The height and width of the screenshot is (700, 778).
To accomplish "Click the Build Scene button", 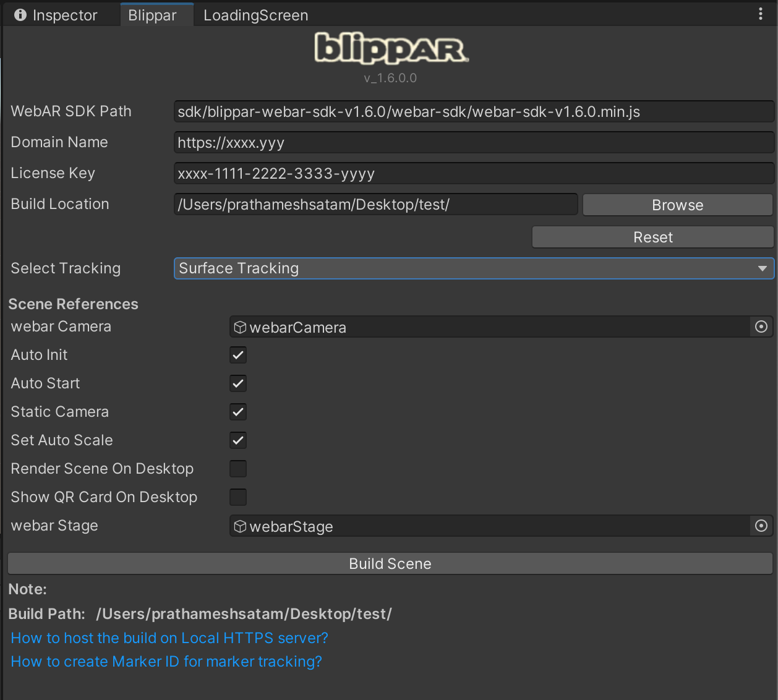I will coord(390,563).
